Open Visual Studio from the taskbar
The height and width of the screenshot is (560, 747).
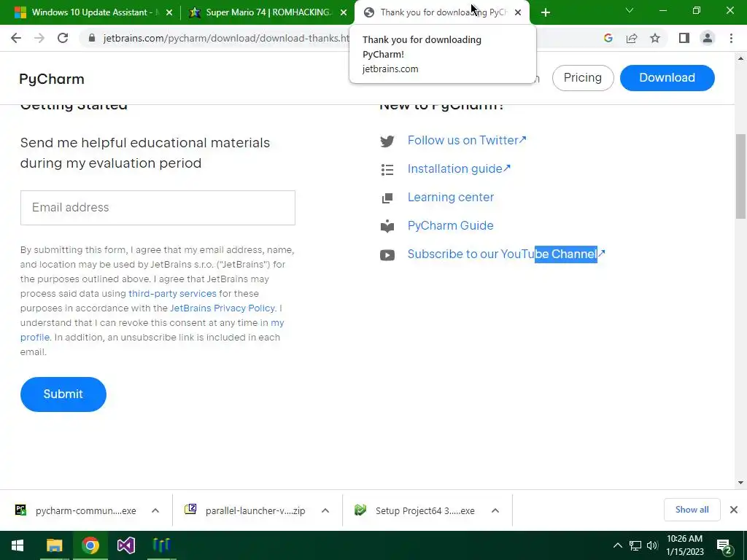pyautogui.click(x=125, y=545)
